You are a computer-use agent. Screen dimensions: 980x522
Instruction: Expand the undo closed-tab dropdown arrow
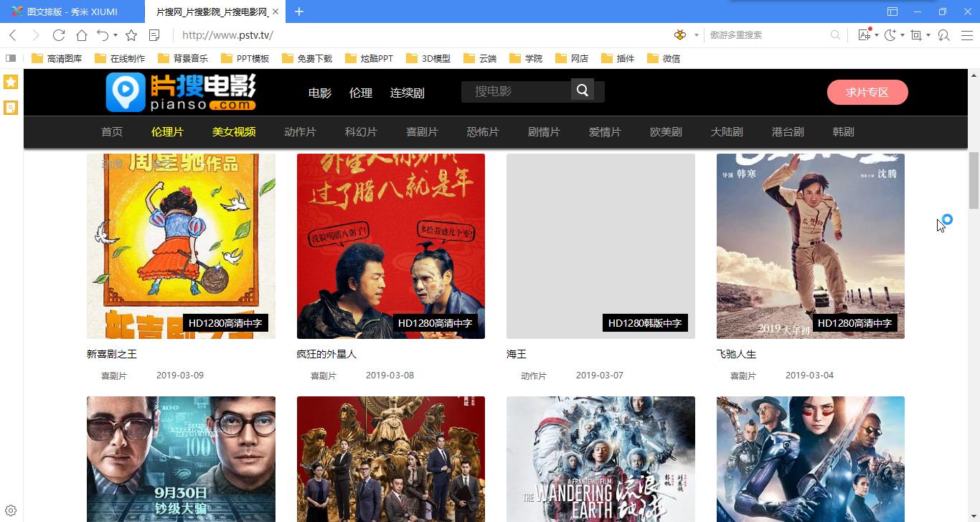[x=116, y=35]
